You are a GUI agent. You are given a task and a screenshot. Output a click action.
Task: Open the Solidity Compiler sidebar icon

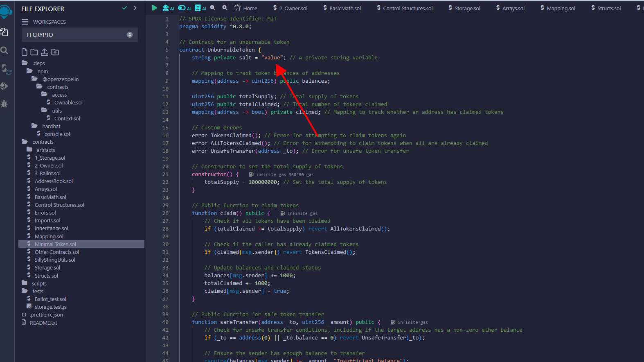pos(6,69)
